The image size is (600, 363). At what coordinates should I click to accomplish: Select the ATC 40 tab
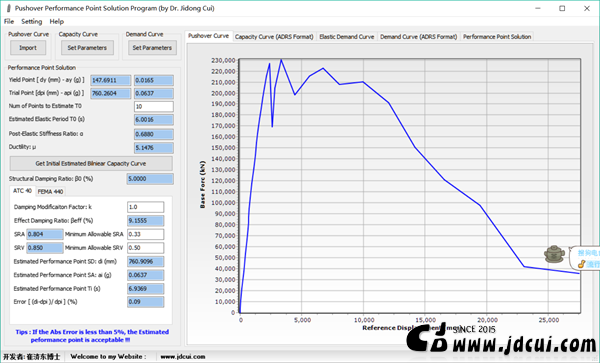22,190
